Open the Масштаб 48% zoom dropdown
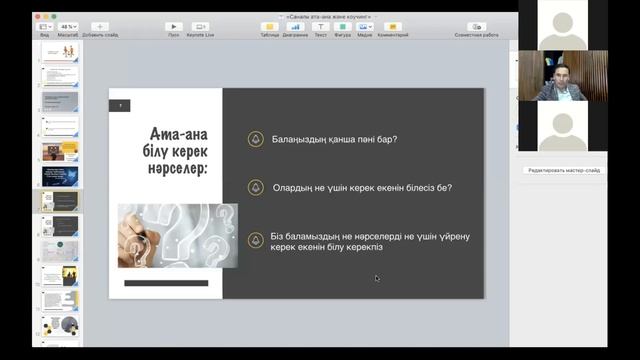The width and height of the screenshot is (640, 360). tap(68, 27)
